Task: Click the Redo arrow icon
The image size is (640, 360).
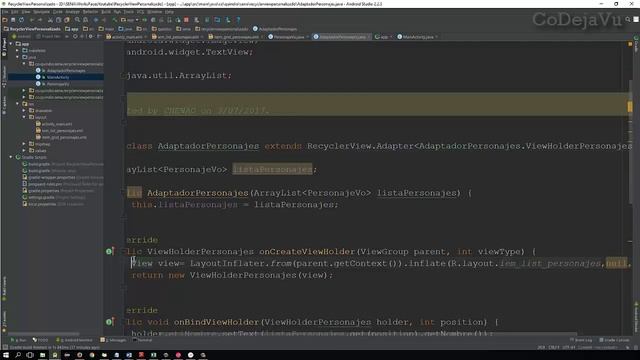Action: click(40, 20)
